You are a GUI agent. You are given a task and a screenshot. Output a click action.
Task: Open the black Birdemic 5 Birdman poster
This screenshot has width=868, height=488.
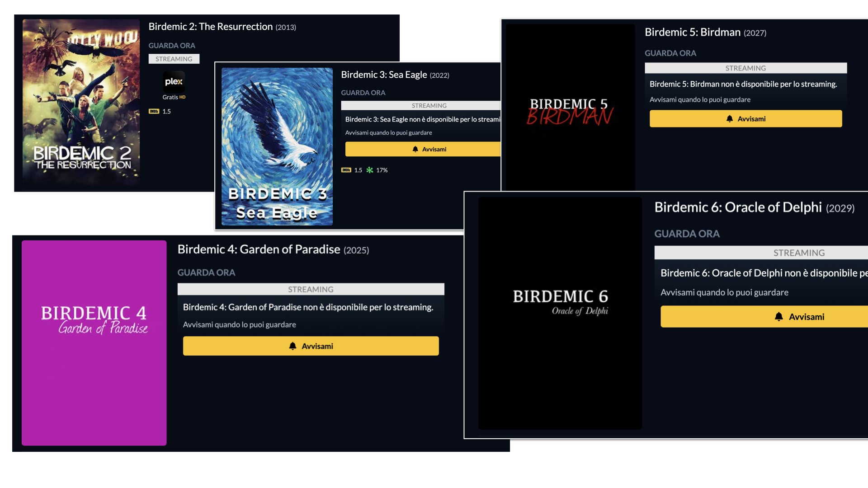[x=570, y=107]
